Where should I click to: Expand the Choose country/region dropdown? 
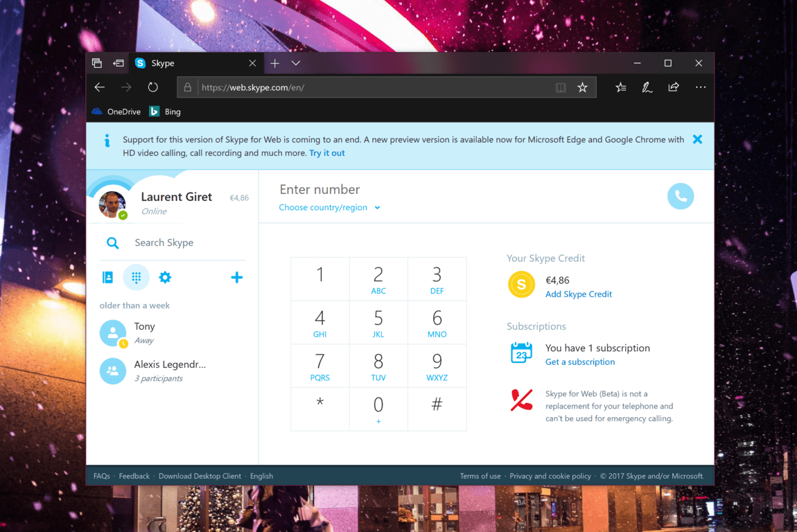pos(329,207)
